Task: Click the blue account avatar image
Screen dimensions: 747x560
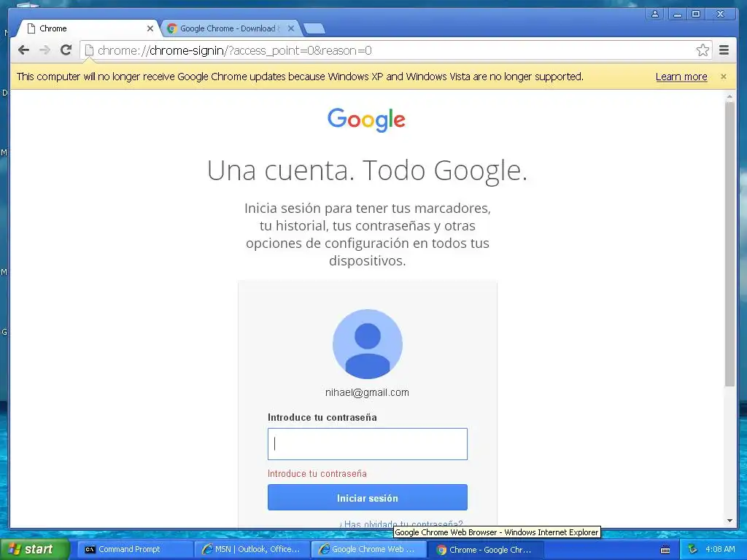Action: pyautogui.click(x=368, y=344)
